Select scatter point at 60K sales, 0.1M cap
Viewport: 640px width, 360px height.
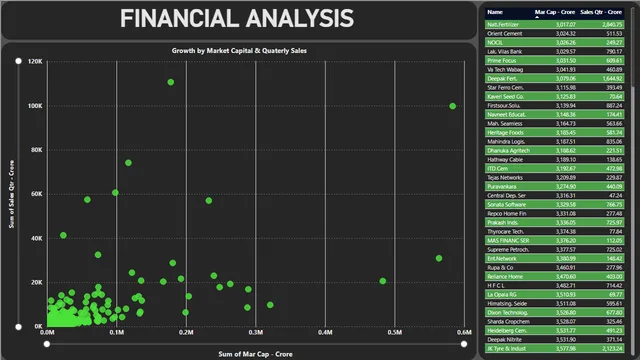click(x=115, y=193)
